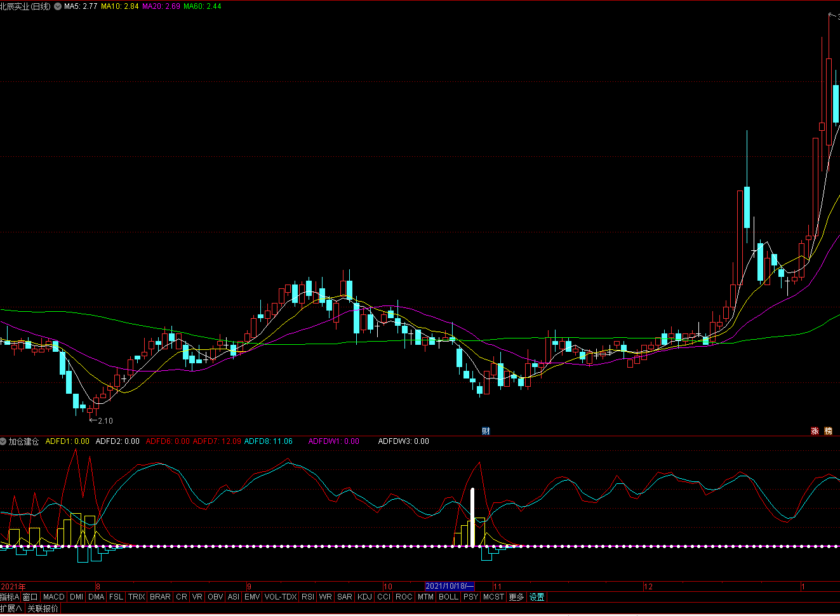The image size is (840, 616).
Task: Switch to the MCST indicator tab
Action: pos(493,597)
